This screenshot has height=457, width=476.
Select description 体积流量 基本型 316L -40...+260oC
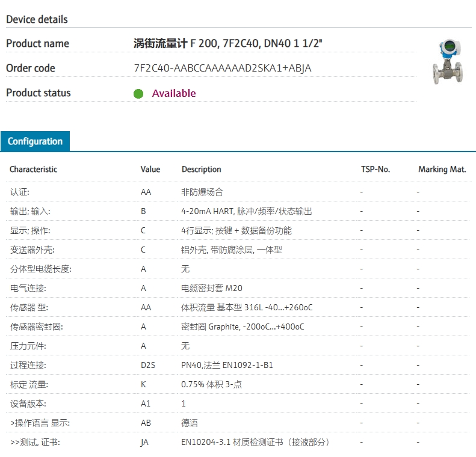[247, 307]
